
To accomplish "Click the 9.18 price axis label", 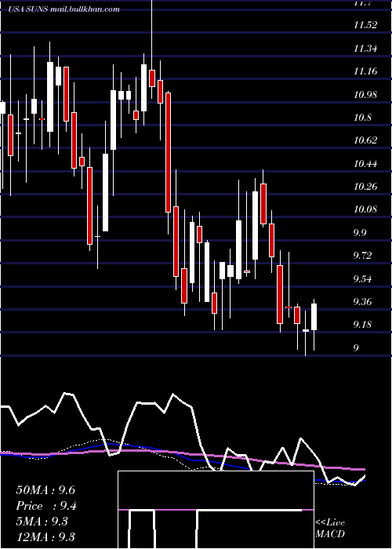I will [x=363, y=325].
